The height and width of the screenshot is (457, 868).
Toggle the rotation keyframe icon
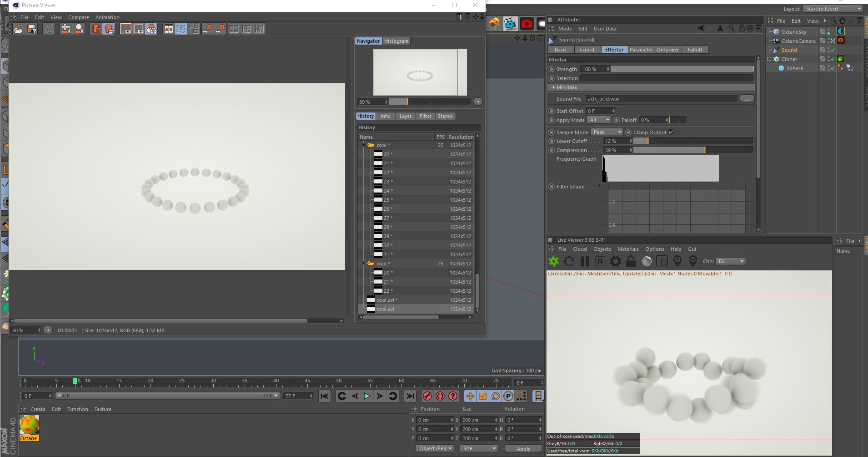point(496,396)
